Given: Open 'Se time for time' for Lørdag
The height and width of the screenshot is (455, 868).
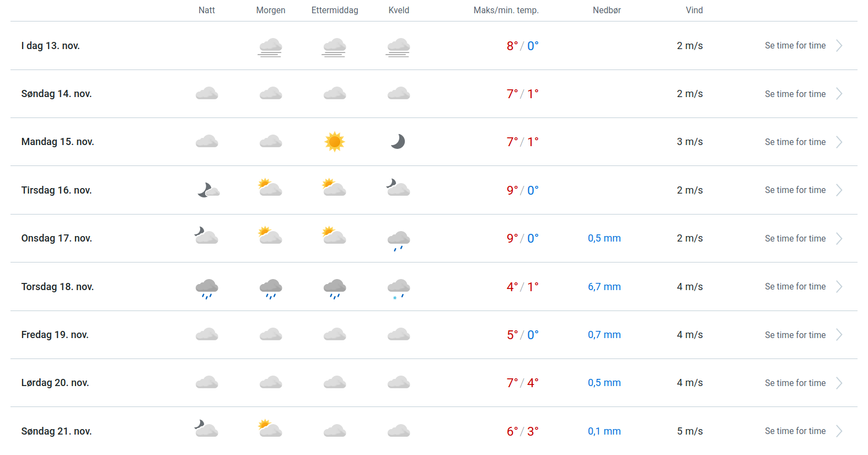Looking at the screenshot, I should tap(795, 383).
